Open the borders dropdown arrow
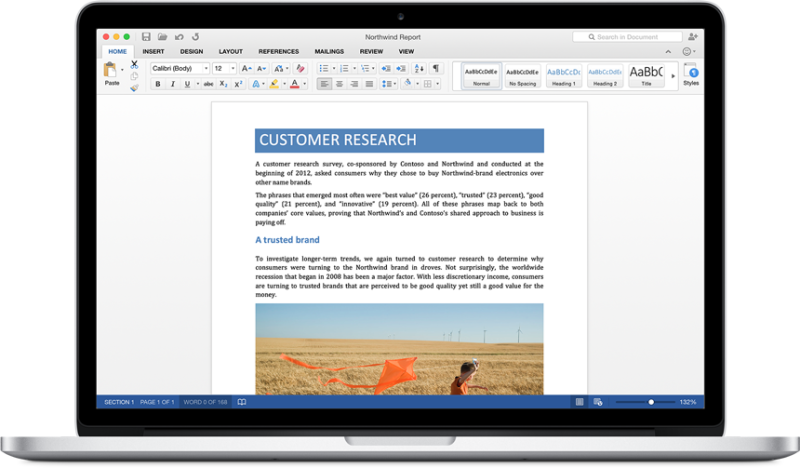The image size is (800, 468). tap(437, 84)
